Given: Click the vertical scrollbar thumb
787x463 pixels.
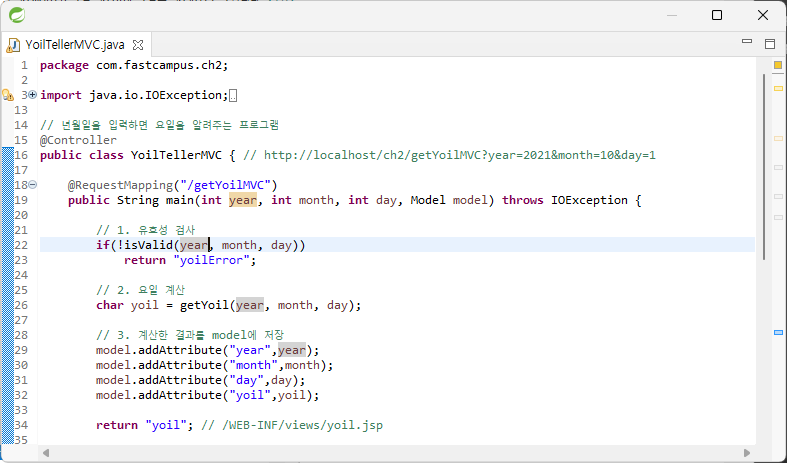Looking at the screenshot, I should coord(764,167).
